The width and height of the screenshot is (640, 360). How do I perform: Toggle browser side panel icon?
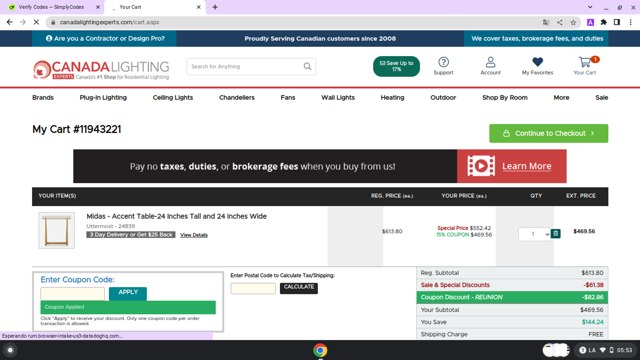point(617,22)
